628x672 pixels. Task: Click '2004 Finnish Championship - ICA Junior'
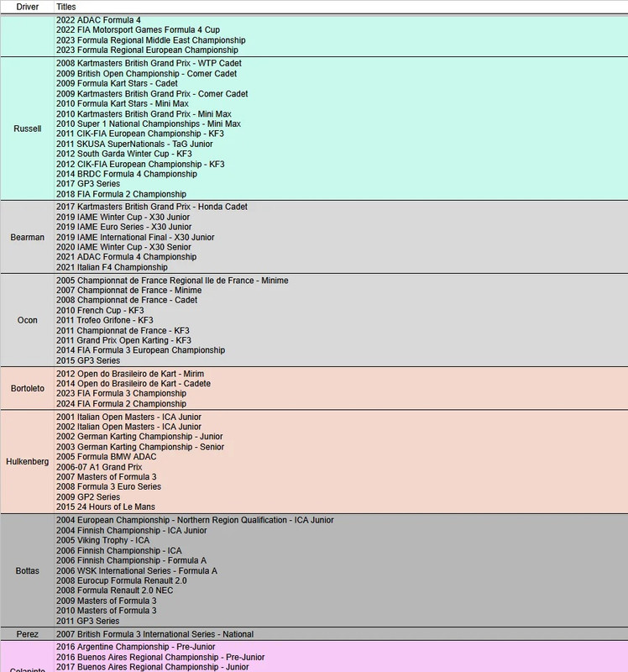[x=132, y=531]
